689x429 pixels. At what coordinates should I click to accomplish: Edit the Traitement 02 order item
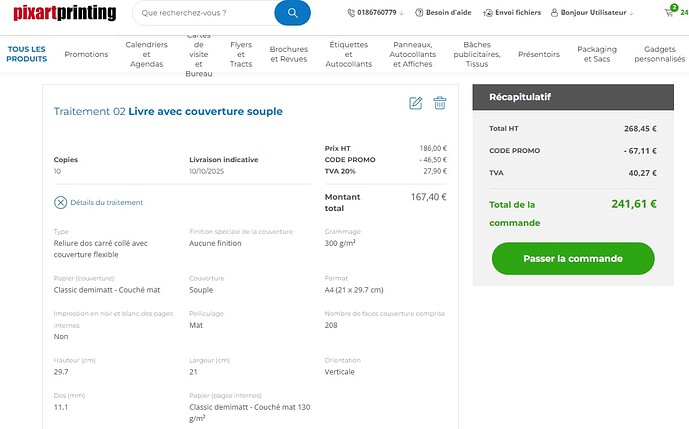click(416, 103)
